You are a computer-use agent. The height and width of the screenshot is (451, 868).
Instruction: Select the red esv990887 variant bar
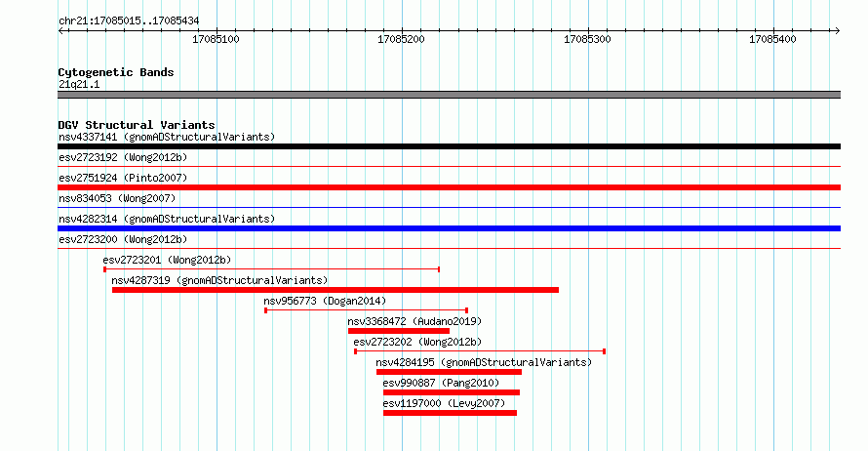tap(452, 392)
